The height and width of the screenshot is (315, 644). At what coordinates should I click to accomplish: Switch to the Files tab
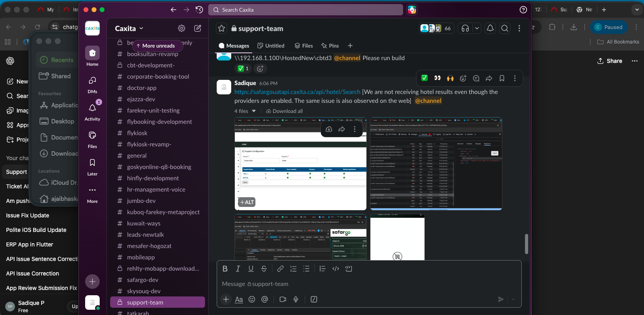coord(304,46)
